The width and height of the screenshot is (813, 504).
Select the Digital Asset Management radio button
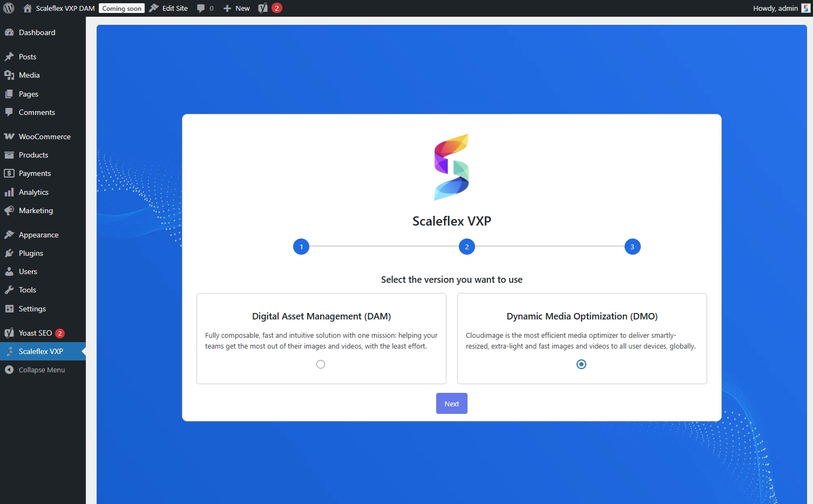(321, 364)
